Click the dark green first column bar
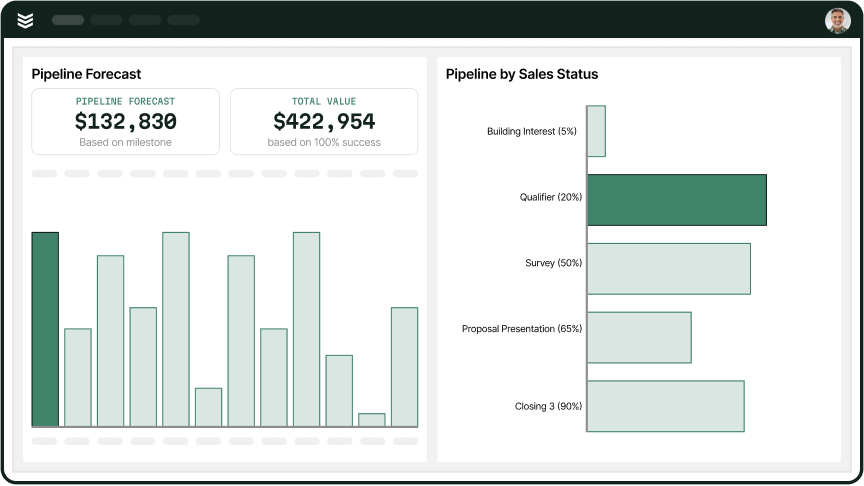864x486 pixels. tap(45, 329)
